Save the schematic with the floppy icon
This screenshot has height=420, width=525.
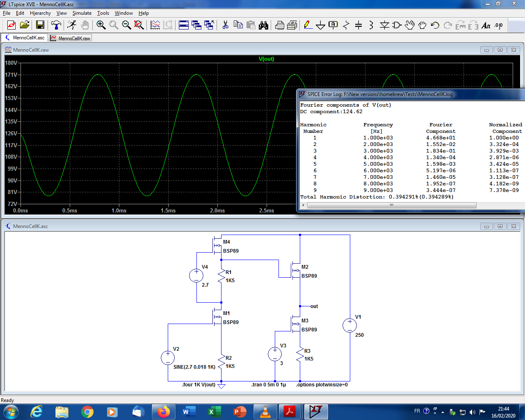click(x=40, y=25)
